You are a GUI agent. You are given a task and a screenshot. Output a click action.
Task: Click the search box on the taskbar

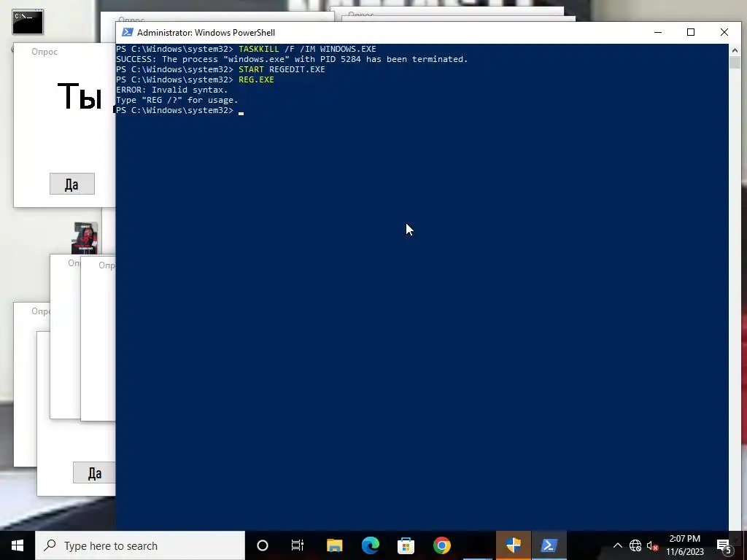140,545
